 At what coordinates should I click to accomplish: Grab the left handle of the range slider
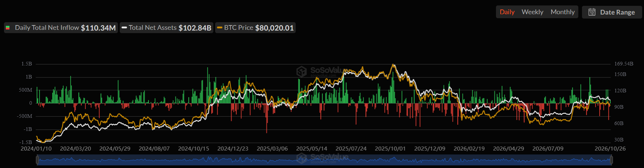click(x=37, y=160)
